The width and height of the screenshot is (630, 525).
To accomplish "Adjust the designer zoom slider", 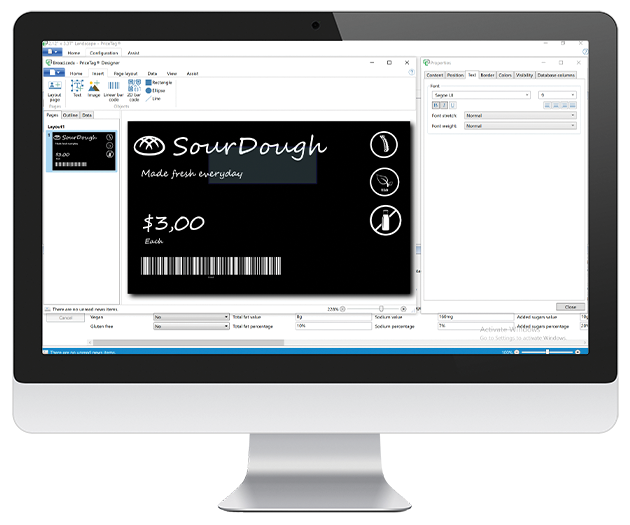I will click(x=380, y=309).
